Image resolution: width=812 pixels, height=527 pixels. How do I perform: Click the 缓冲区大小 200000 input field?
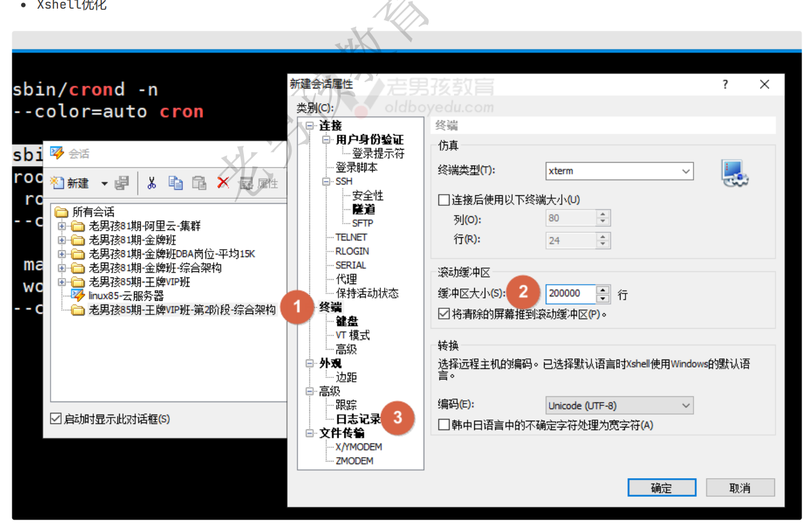[571, 293]
